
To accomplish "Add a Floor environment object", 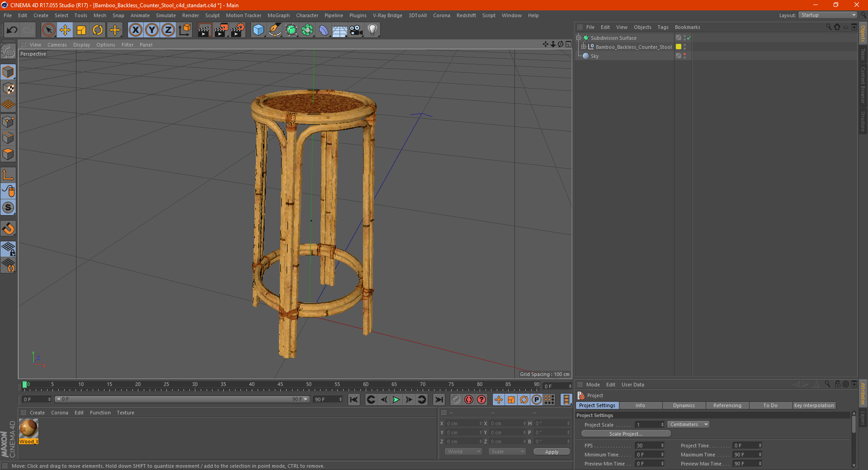I will coord(340,30).
